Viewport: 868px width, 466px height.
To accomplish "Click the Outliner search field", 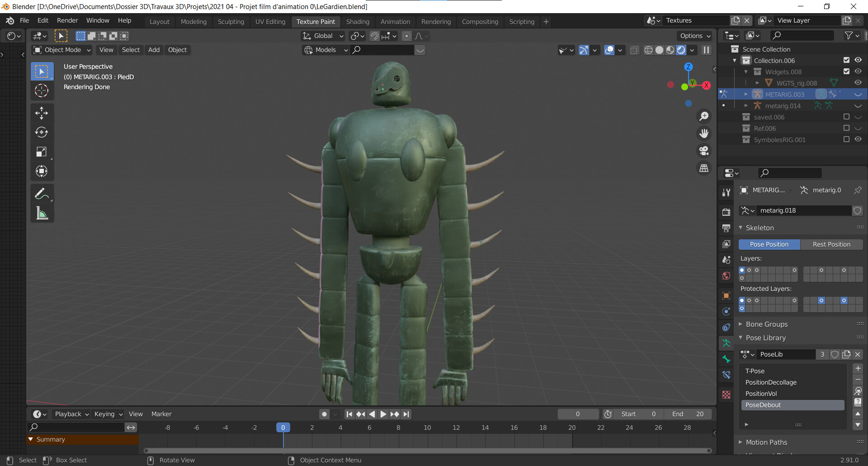I will pyautogui.click(x=802, y=35).
